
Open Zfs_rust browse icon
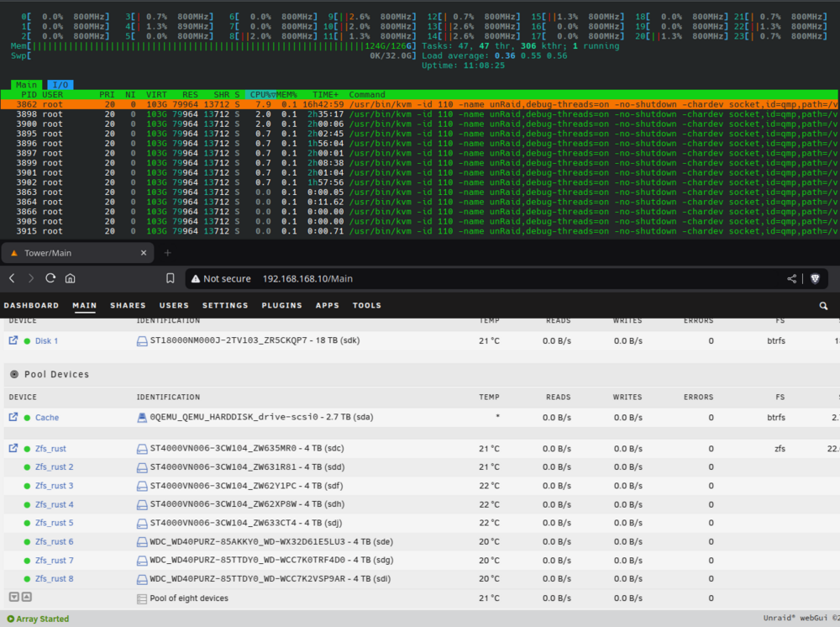[13, 448]
